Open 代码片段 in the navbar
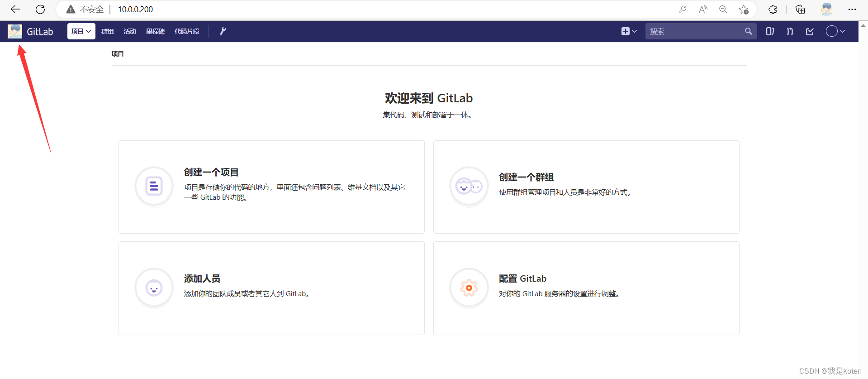The width and height of the screenshot is (868, 379). [187, 31]
